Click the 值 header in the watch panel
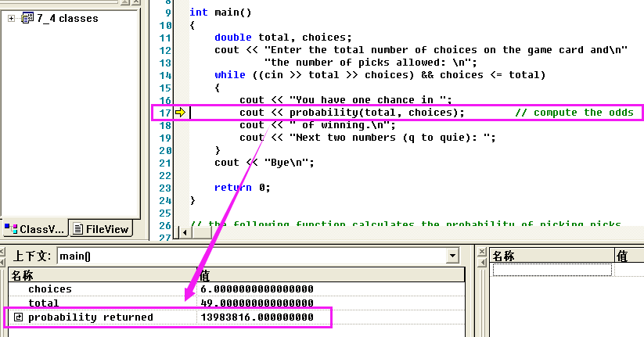 [x=630, y=256]
